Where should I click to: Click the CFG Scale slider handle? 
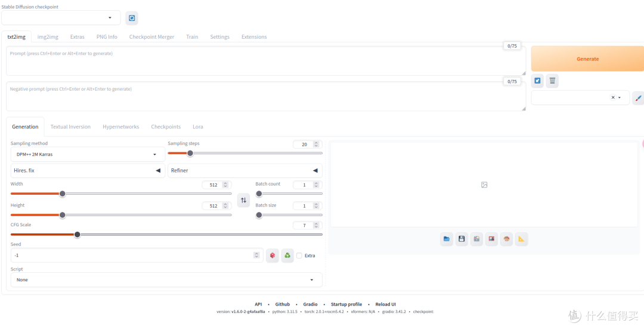point(77,235)
